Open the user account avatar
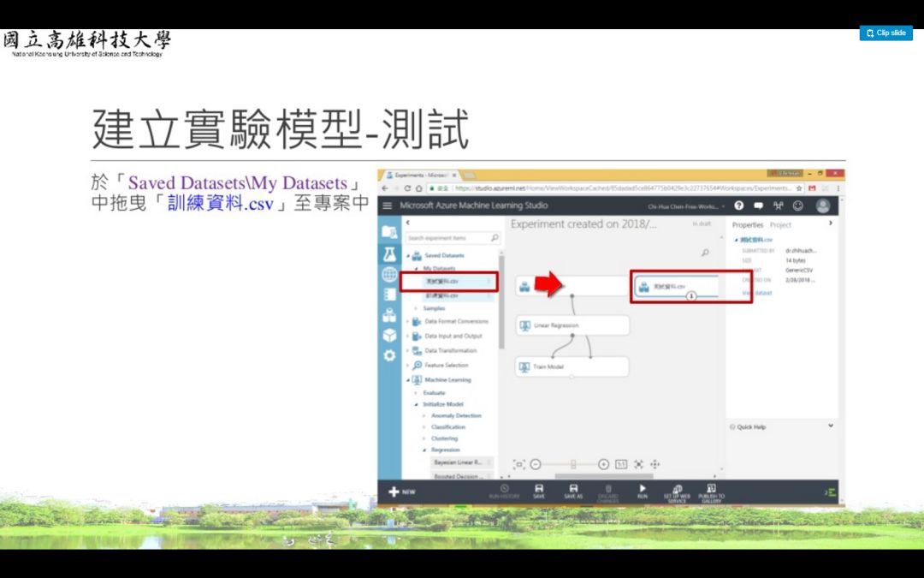The image size is (924, 578). click(x=823, y=206)
